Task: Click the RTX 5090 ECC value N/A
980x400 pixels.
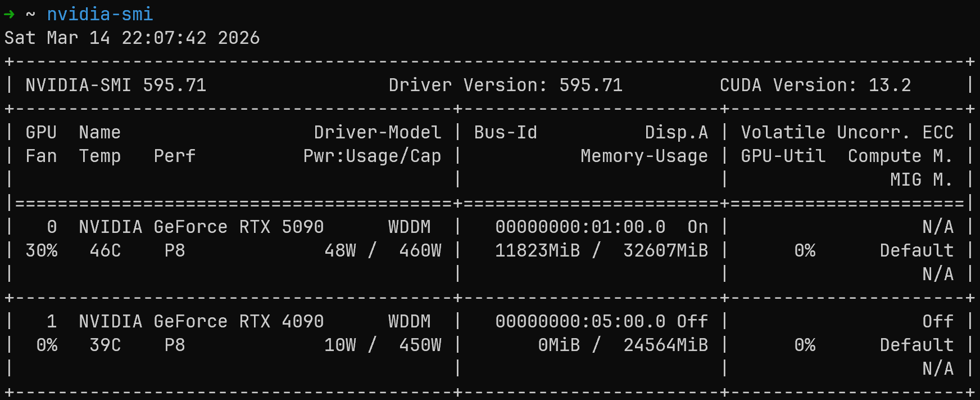Action: click(x=938, y=227)
